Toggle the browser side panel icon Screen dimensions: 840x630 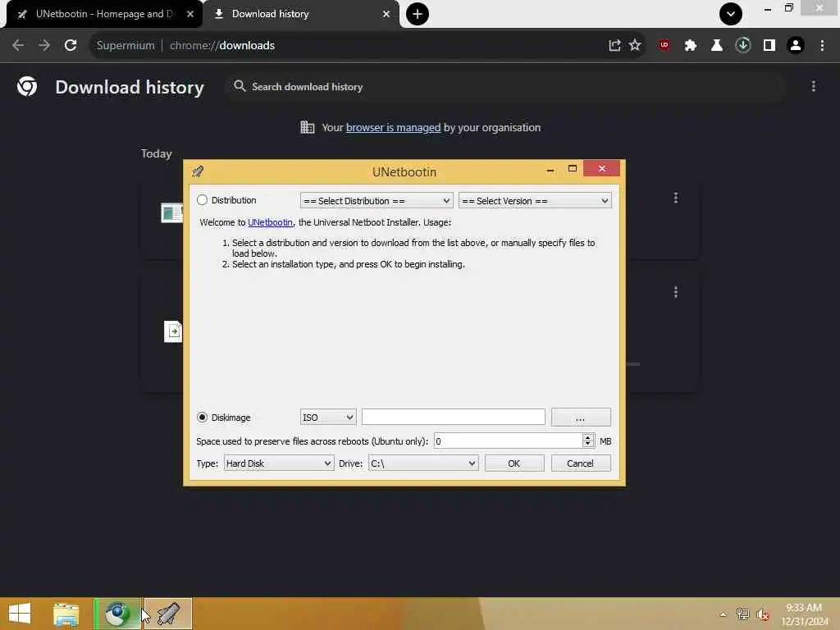point(769,46)
